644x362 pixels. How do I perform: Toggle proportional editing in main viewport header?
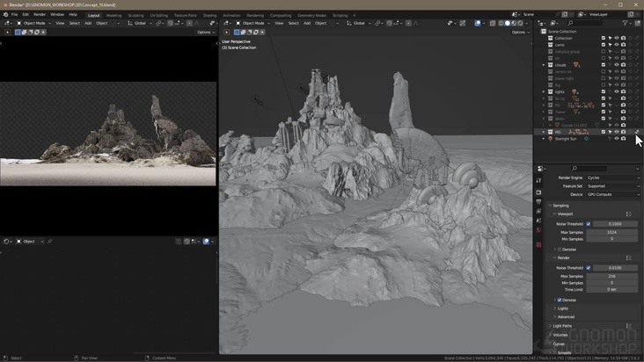(408, 24)
